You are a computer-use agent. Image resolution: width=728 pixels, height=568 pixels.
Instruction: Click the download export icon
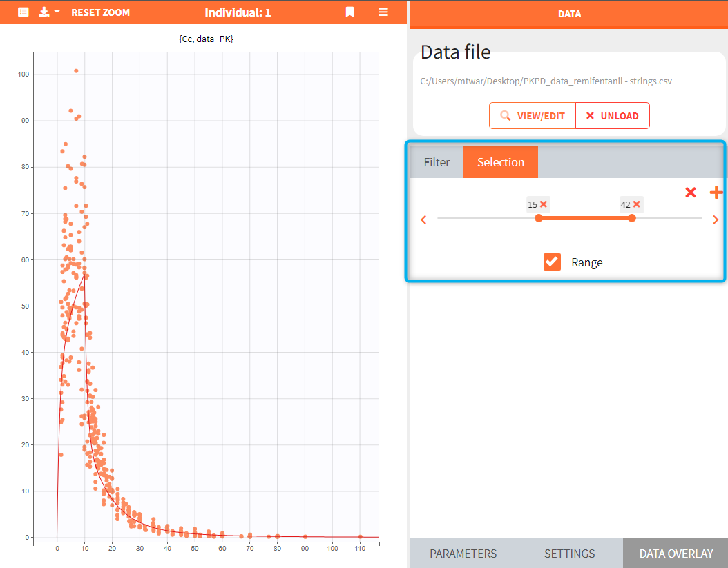[x=44, y=12]
